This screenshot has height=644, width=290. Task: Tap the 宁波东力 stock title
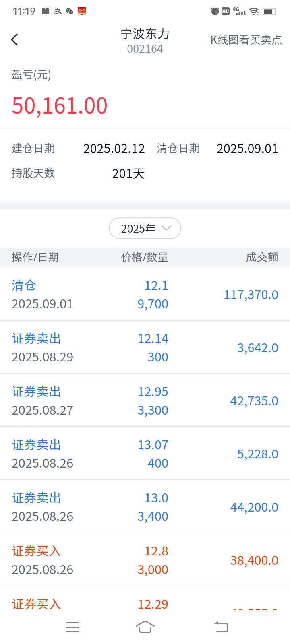145,34
